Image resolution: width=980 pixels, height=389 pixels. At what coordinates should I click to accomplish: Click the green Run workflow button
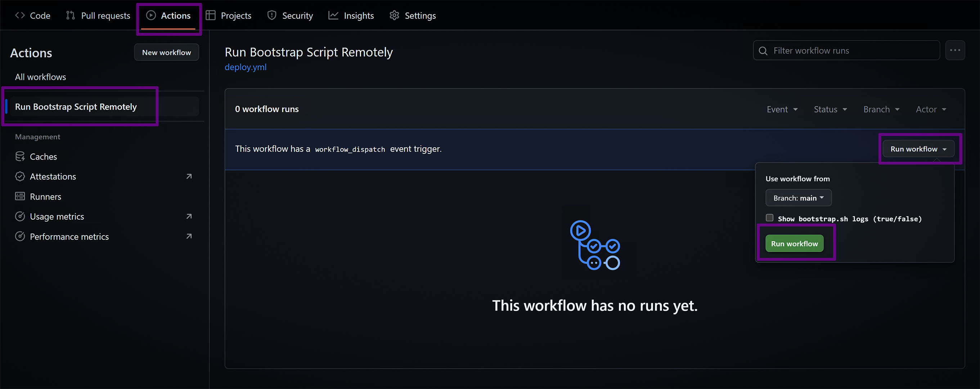pos(794,243)
